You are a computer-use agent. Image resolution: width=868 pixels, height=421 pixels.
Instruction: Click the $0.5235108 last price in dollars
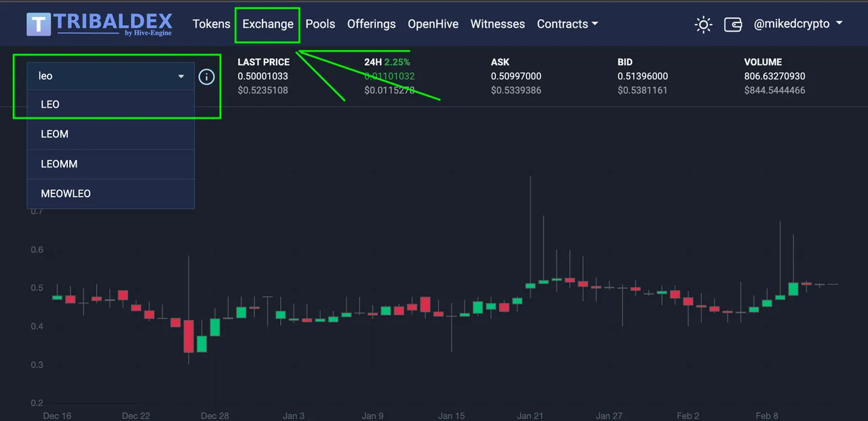point(263,90)
